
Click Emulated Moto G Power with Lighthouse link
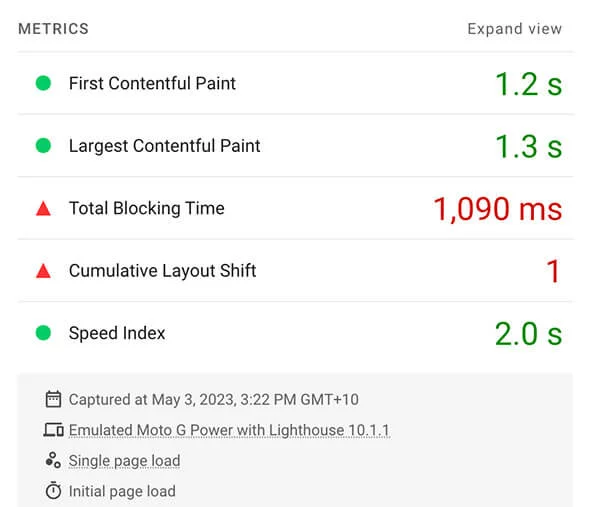coord(229,430)
